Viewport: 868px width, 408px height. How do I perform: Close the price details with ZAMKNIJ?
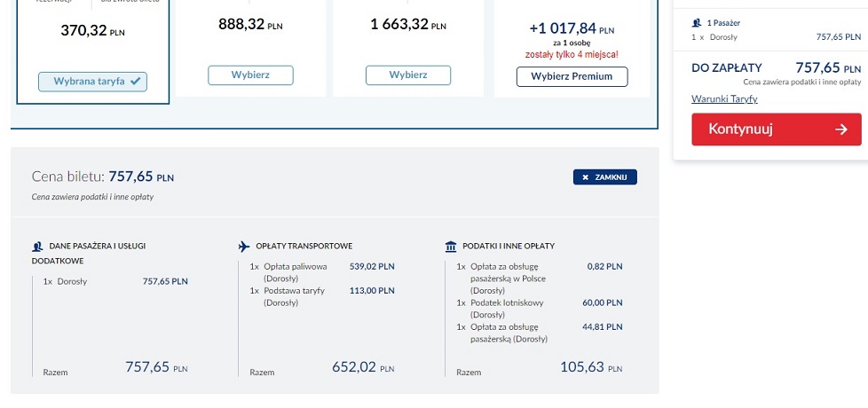pyautogui.click(x=605, y=177)
